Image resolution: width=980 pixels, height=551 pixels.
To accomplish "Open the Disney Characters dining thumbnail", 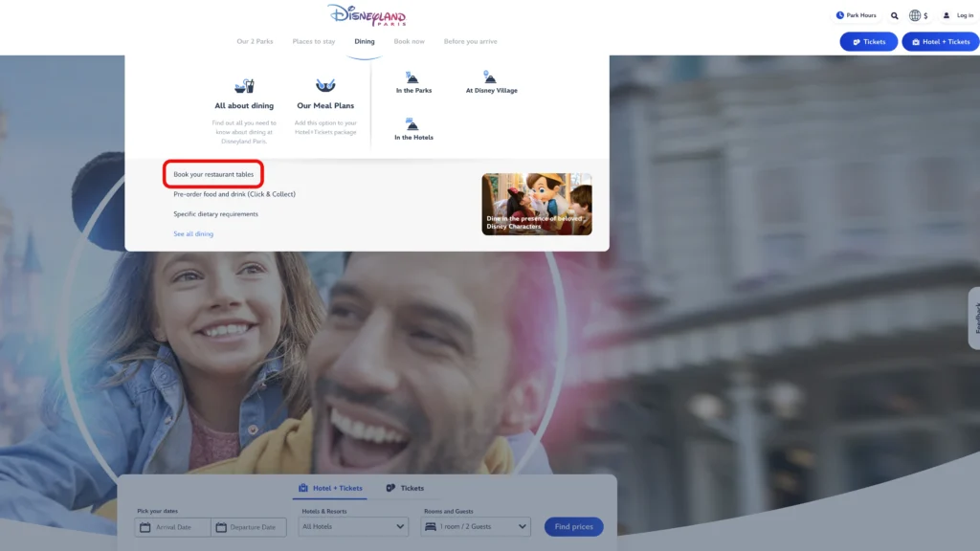I will tap(537, 204).
